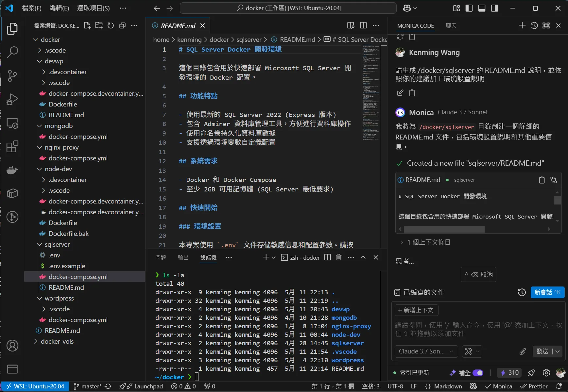The image size is (568, 392).
Task: Kill the terminal with trash icon
Action: click(339, 257)
